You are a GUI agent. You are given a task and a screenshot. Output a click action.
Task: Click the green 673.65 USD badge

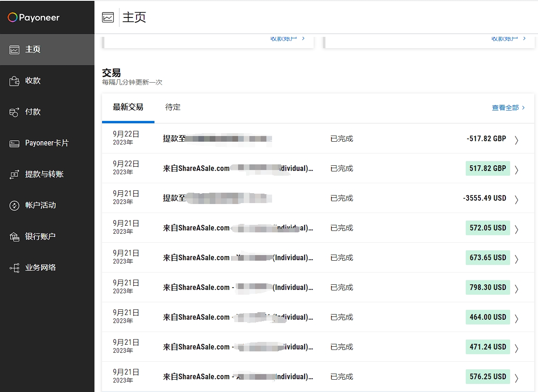(487, 257)
